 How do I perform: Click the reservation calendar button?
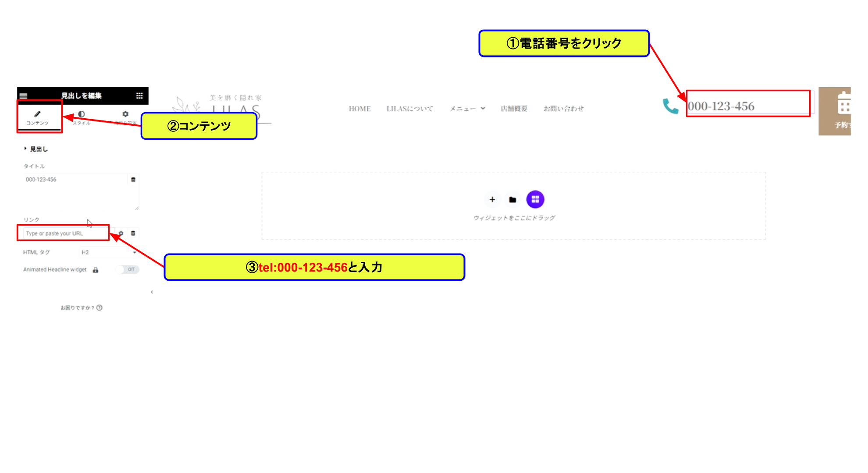835,111
